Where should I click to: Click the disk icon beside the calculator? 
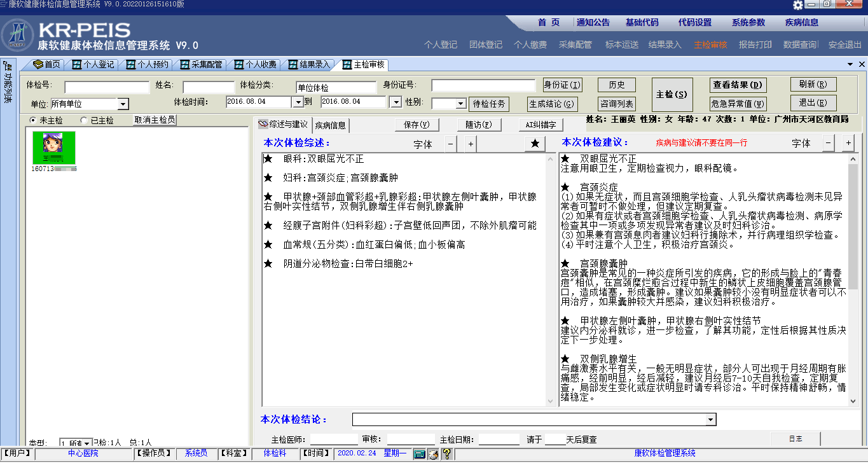pos(433,453)
